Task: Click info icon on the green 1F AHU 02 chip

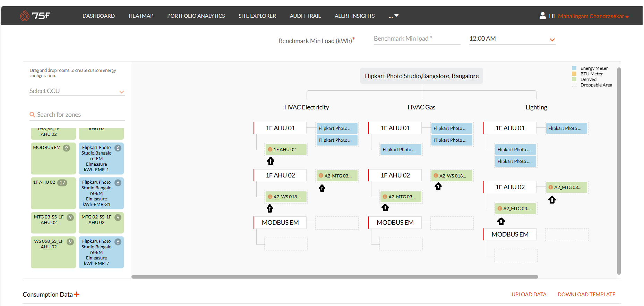Action: pos(270,149)
